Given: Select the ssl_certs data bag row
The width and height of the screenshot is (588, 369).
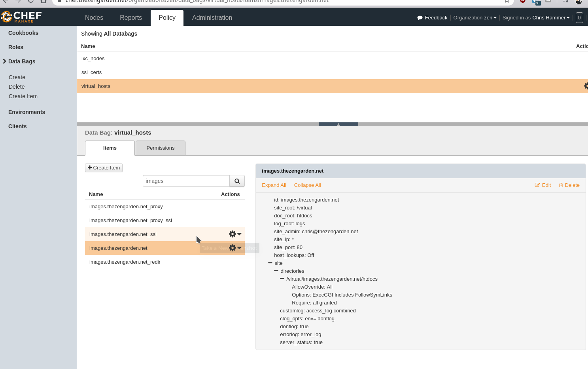Looking at the screenshot, I should pyautogui.click(x=333, y=72).
